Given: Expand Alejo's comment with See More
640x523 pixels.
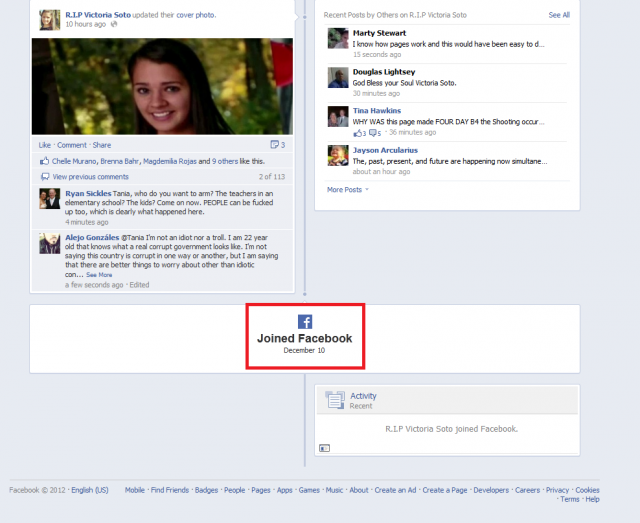Looking at the screenshot, I should [x=99, y=275].
